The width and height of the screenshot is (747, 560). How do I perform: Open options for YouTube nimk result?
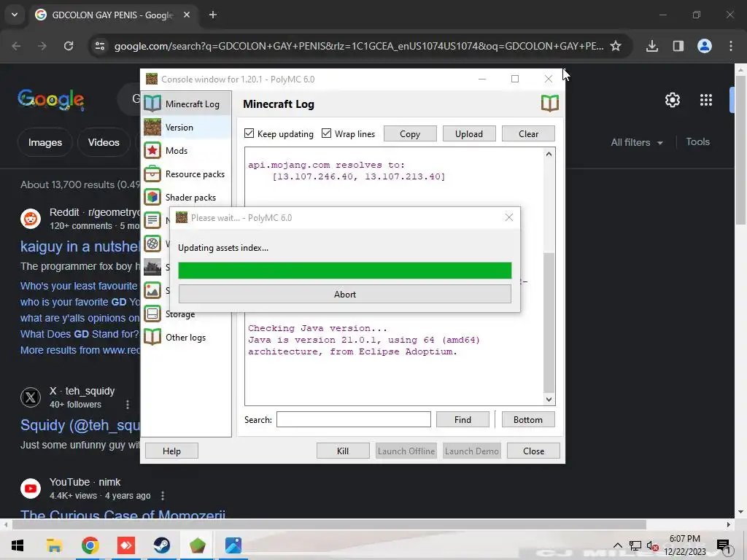(163, 496)
